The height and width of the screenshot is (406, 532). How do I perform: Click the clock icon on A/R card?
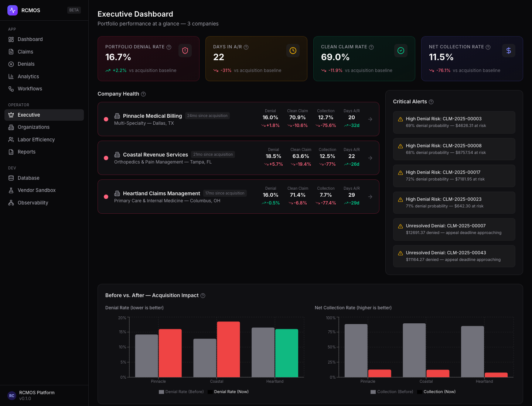293,51
